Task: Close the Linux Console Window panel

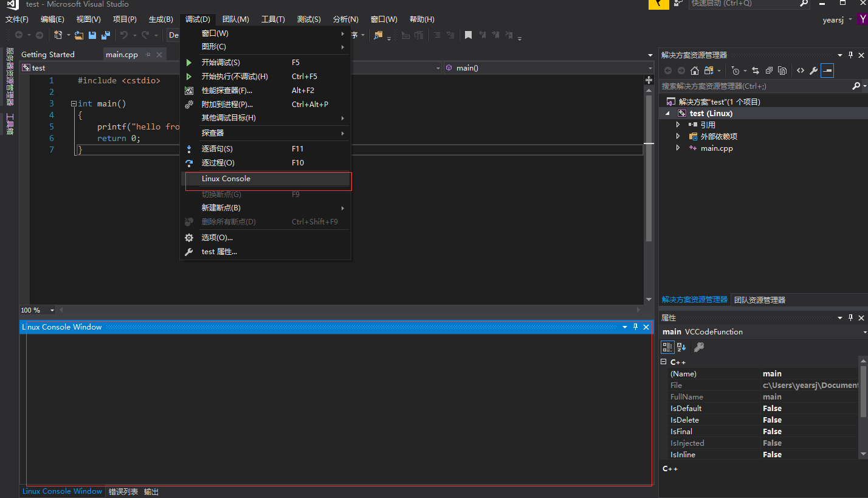Action: (x=646, y=327)
